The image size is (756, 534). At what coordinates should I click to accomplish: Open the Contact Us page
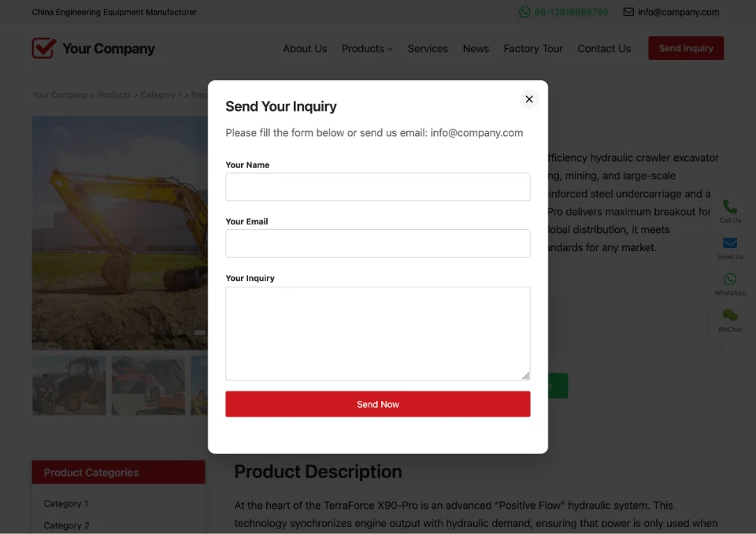(x=604, y=49)
